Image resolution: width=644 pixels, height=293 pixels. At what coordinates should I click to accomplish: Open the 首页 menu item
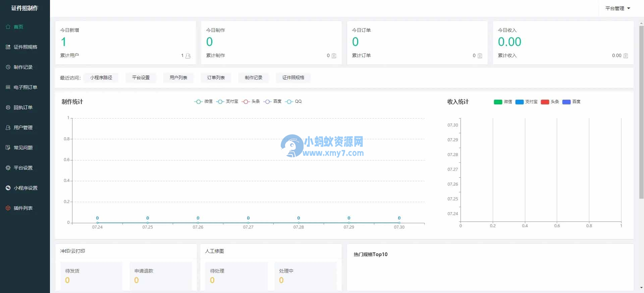pos(25,27)
